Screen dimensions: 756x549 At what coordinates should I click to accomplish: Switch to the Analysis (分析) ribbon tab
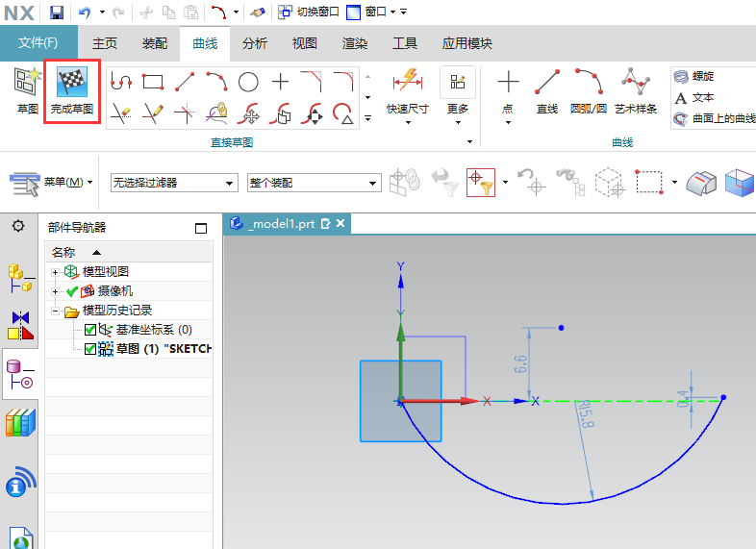pos(255,43)
